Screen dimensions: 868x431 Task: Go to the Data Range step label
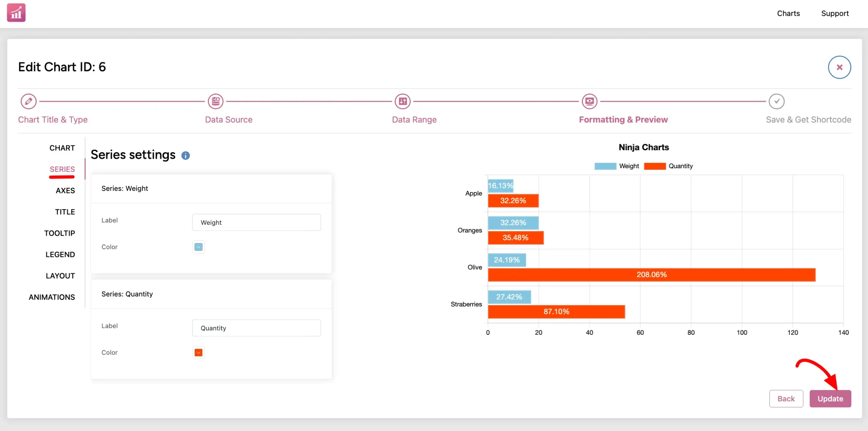tap(414, 120)
